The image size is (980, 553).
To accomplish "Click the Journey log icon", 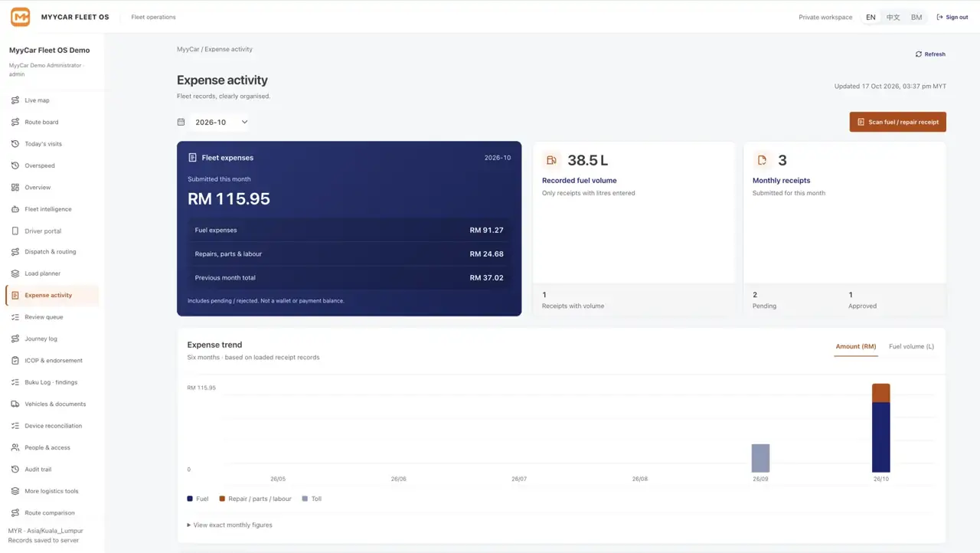I will tap(15, 339).
